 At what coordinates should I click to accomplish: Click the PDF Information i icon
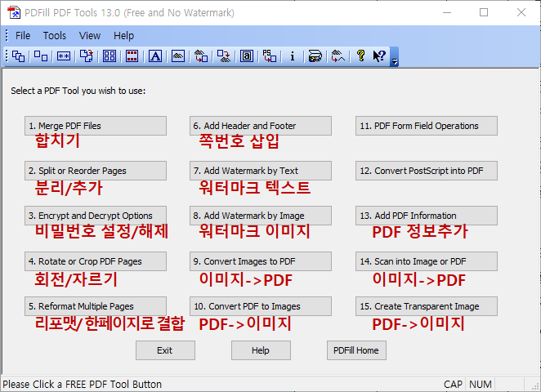click(293, 56)
